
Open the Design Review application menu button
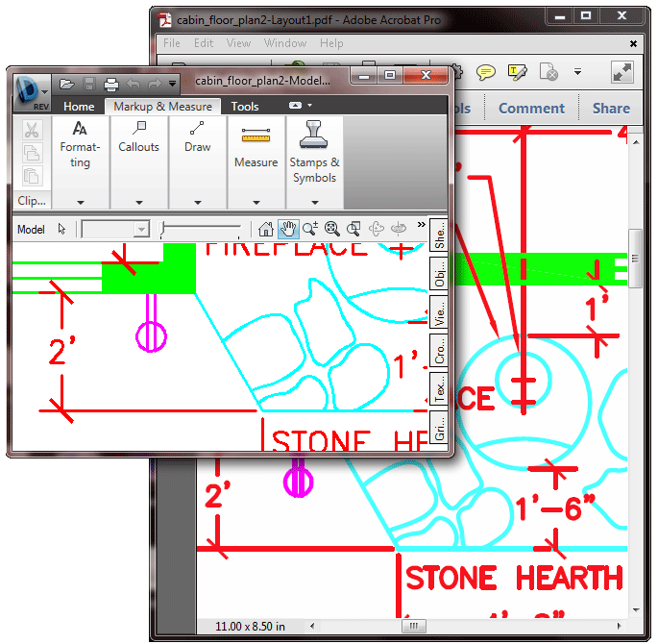[x=31, y=93]
